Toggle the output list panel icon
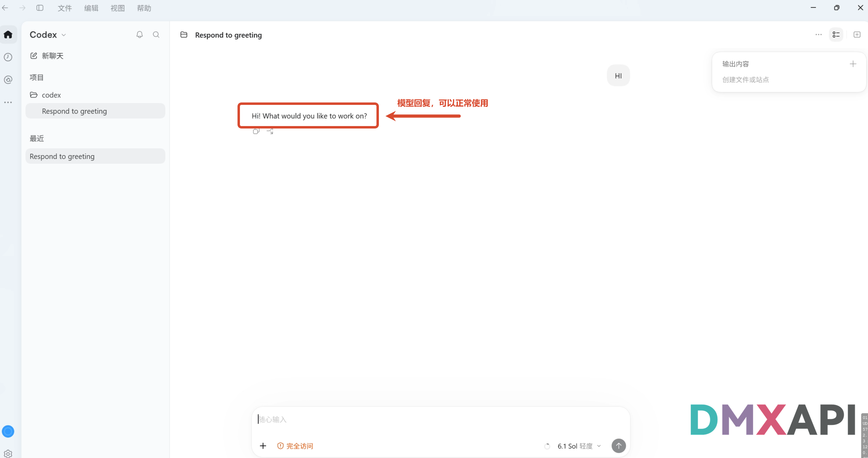 tap(836, 35)
